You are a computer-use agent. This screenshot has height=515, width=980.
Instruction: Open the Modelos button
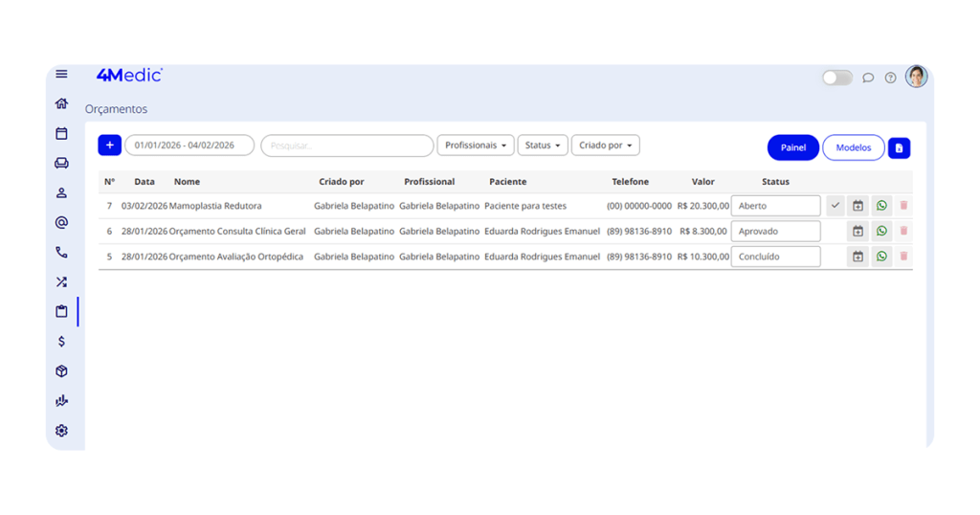coord(853,147)
